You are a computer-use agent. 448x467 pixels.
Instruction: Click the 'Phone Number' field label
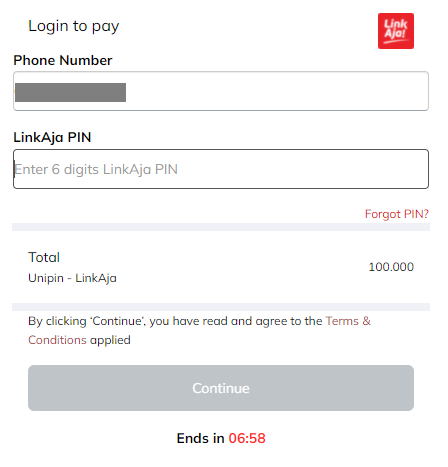pos(63,60)
